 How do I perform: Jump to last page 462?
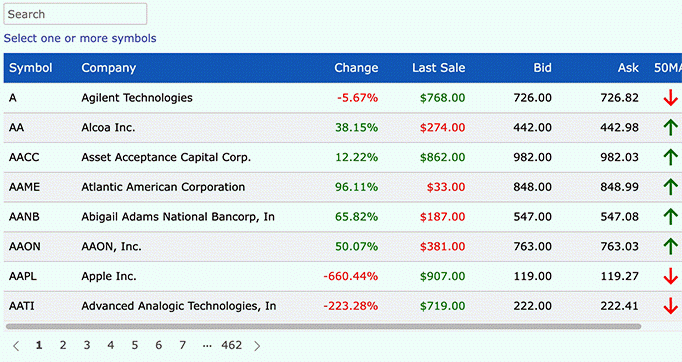coord(231,345)
